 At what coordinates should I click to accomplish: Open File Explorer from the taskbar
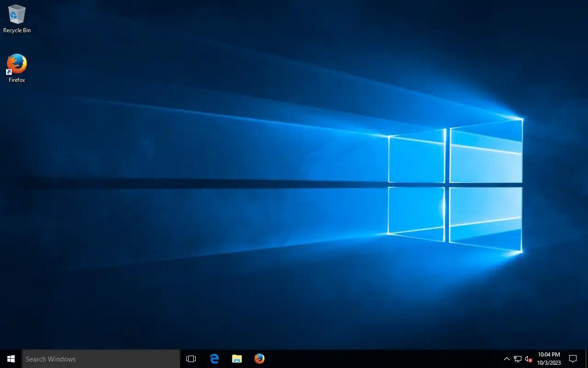237,359
